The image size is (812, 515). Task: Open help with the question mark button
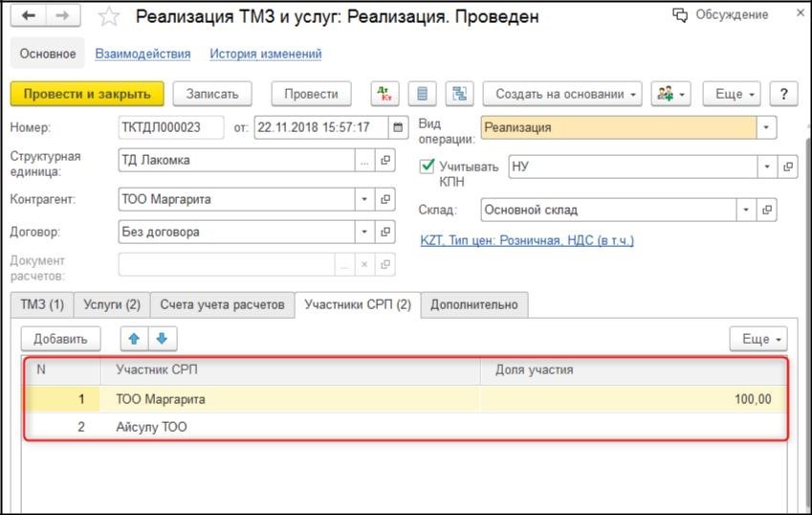(x=783, y=94)
